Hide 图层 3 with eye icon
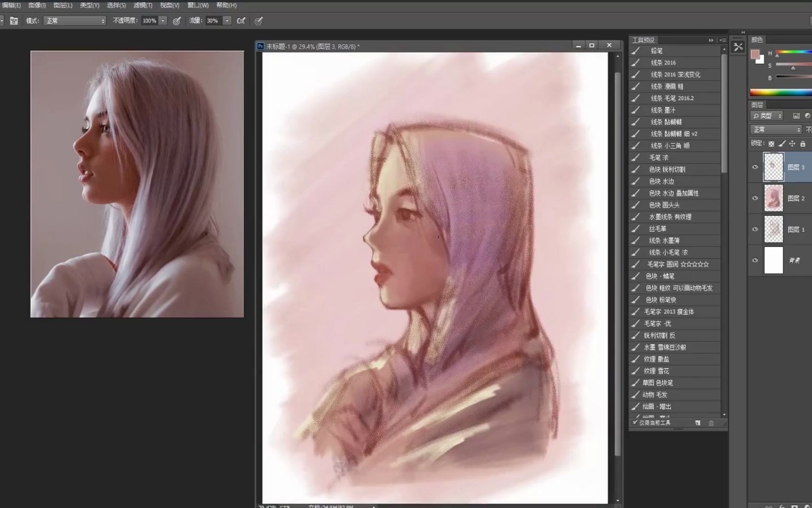812x508 pixels. [755, 167]
